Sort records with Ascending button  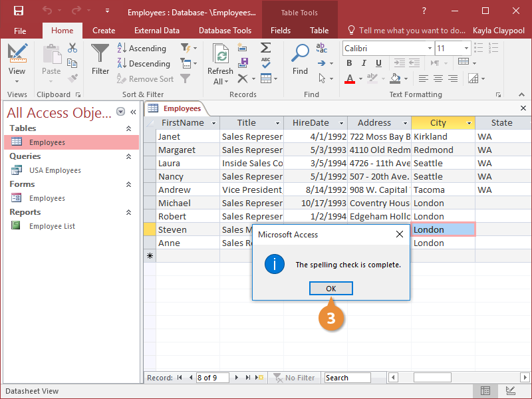click(x=142, y=49)
